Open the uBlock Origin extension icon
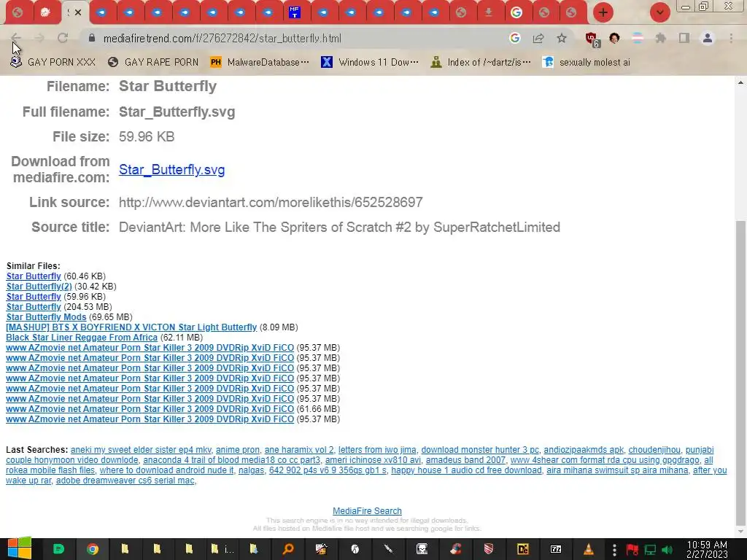The width and height of the screenshot is (747, 560). tap(592, 39)
